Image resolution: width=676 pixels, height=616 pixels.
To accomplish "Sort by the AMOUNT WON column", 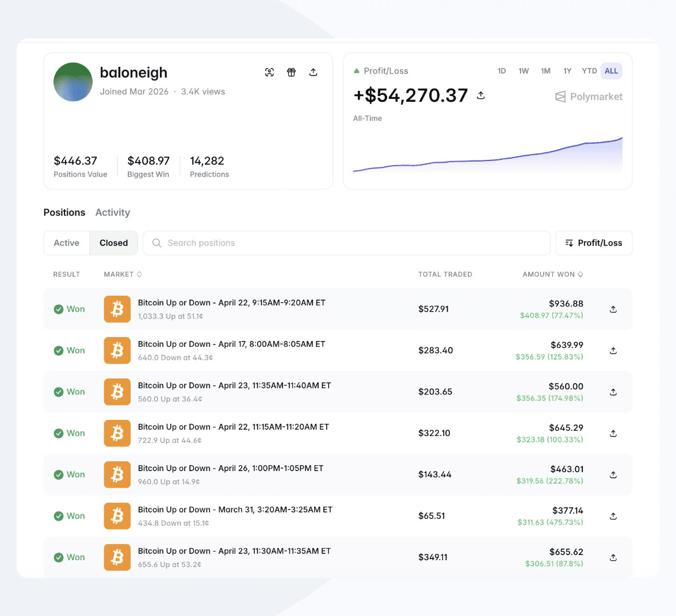I will [x=553, y=274].
